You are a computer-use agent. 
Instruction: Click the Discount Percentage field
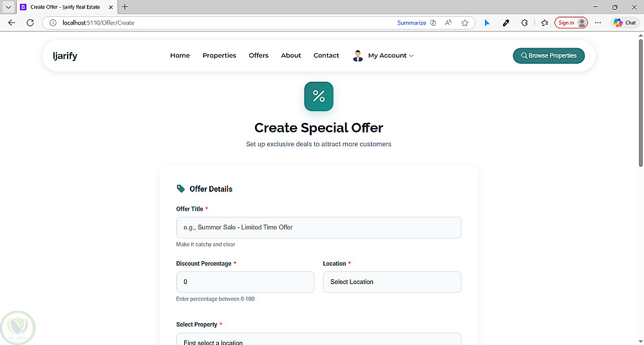click(x=245, y=282)
